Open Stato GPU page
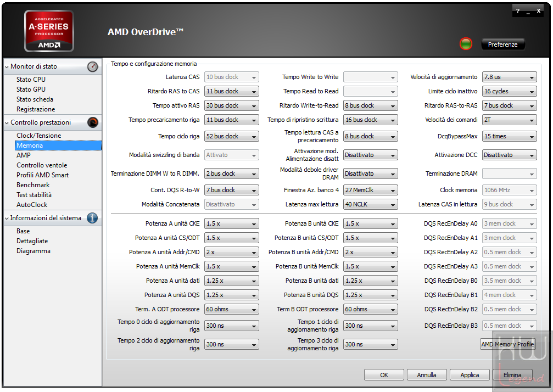Screen dimensions: 553x392 tap(31, 89)
